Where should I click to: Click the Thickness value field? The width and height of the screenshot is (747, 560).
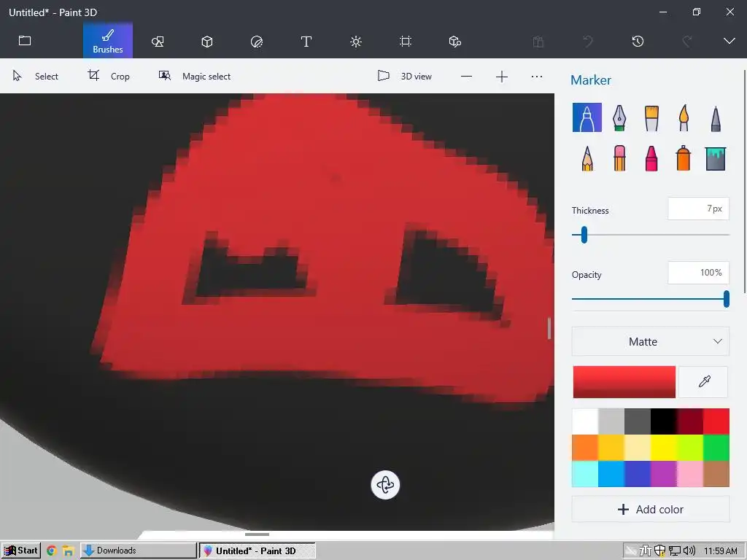click(x=698, y=209)
